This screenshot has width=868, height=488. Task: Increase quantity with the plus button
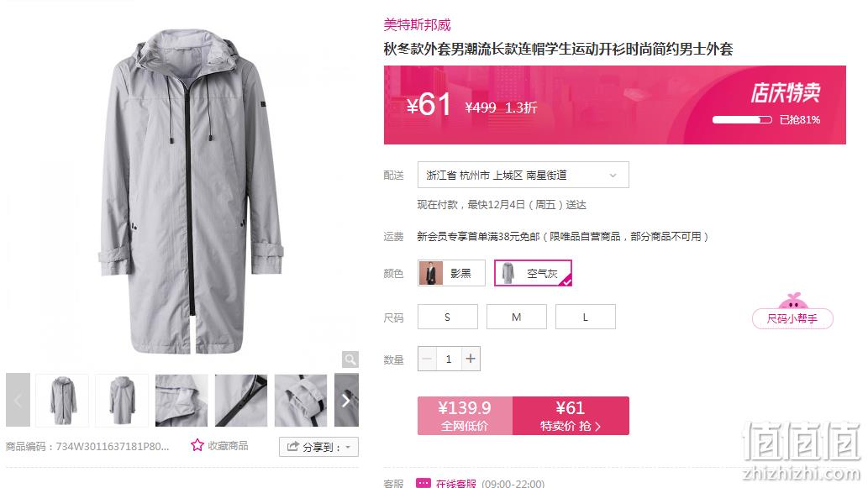pyautogui.click(x=471, y=359)
